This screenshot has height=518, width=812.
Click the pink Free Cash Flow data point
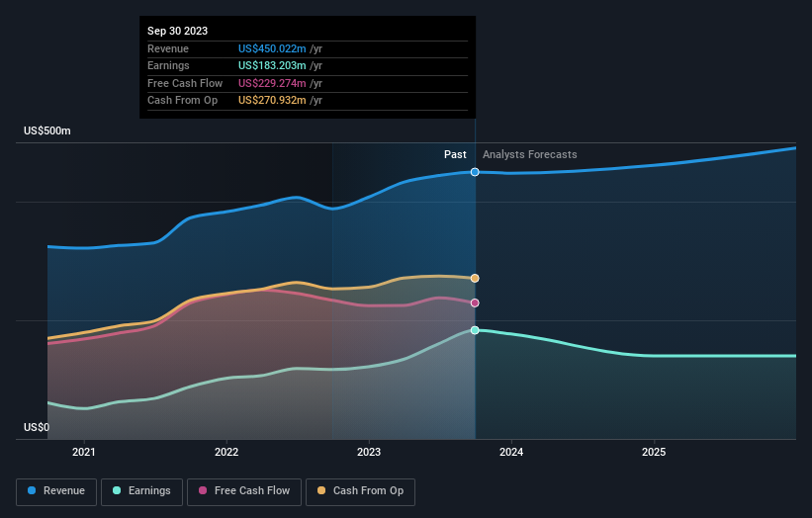(x=475, y=303)
